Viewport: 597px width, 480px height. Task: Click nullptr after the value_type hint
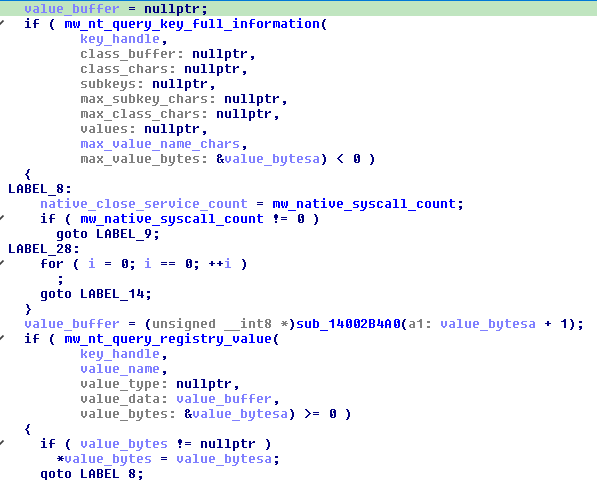[x=204, y=384]
